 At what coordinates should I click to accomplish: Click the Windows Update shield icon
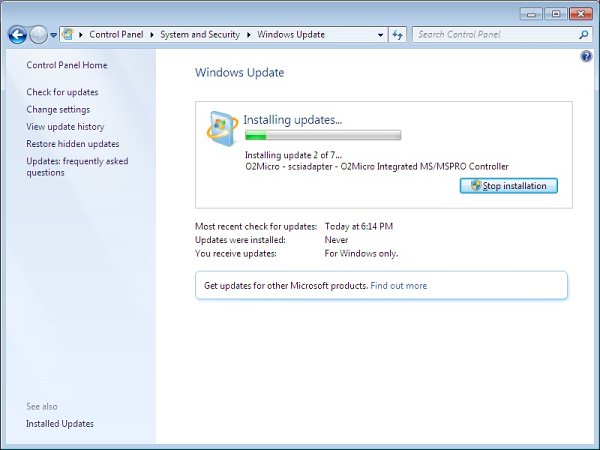tap(222, 128)
